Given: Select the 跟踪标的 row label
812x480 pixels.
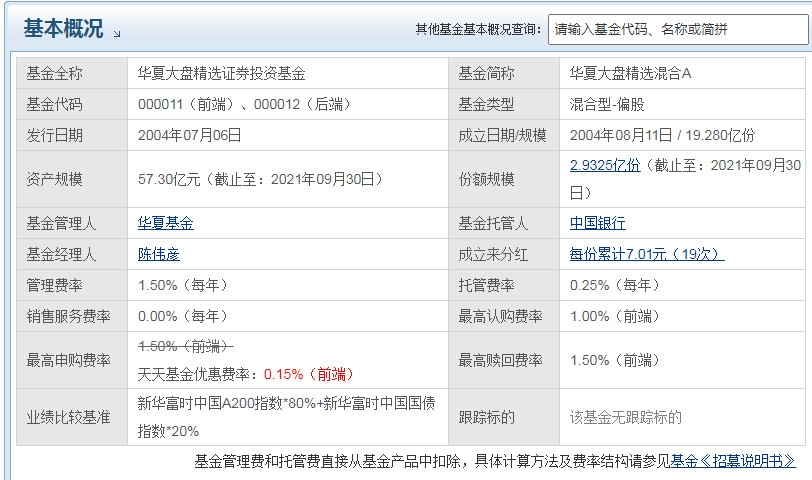Looking at the screenshot, I should 486,417.
